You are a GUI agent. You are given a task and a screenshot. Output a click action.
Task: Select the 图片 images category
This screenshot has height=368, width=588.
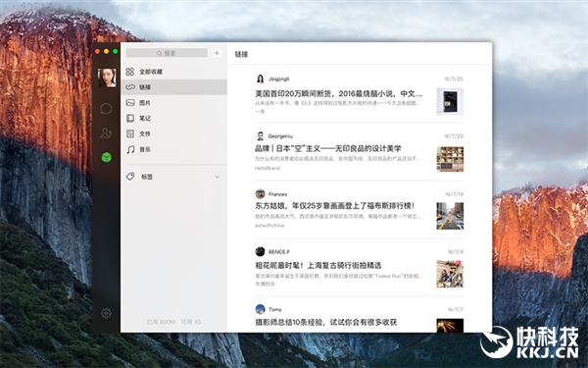tap(174, 102)
